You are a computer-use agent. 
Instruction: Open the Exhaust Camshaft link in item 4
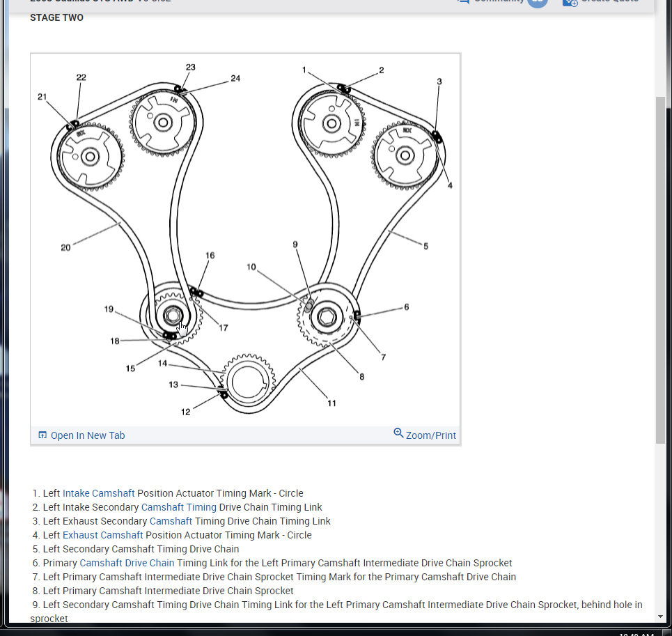coord(103,535)
